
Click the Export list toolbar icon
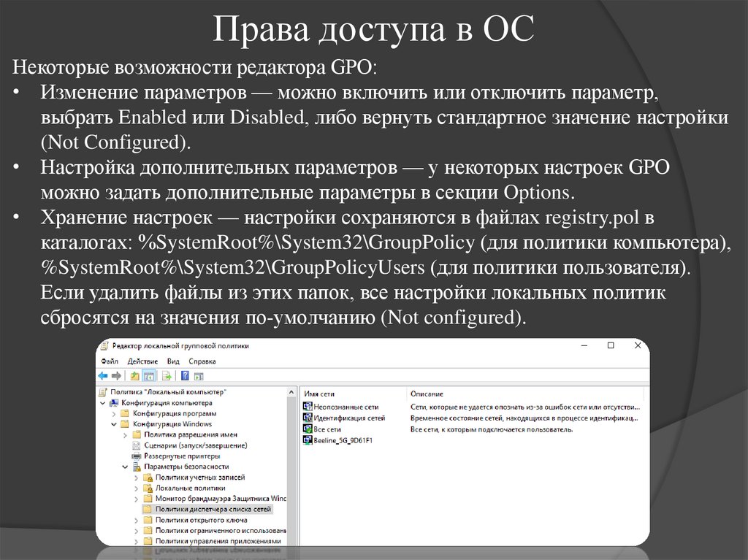166,377
